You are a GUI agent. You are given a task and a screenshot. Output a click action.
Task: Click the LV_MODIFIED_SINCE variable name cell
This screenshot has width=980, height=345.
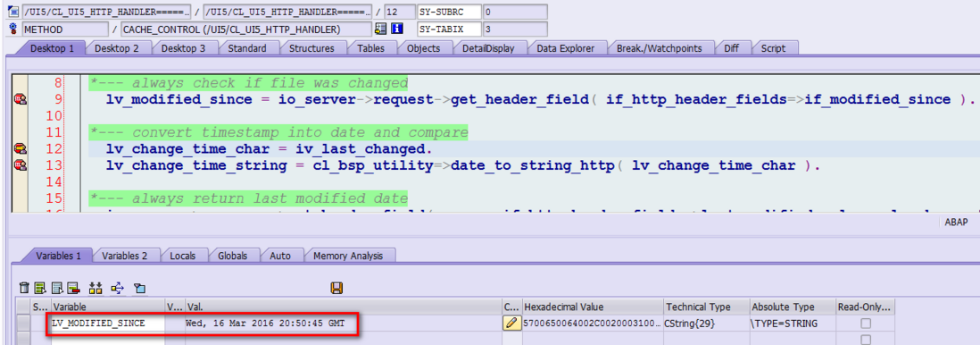pos(108,323)
